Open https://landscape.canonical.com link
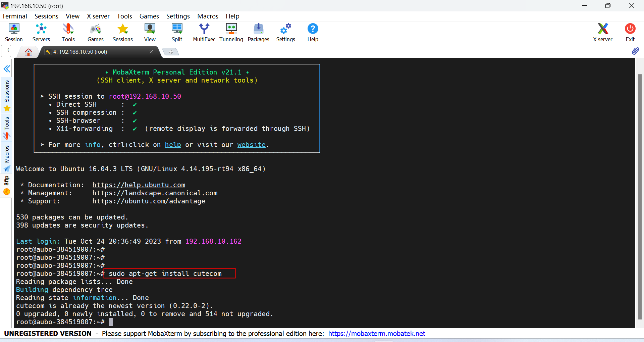Viewport: 644px width, 342px height. tap(155, 193)
